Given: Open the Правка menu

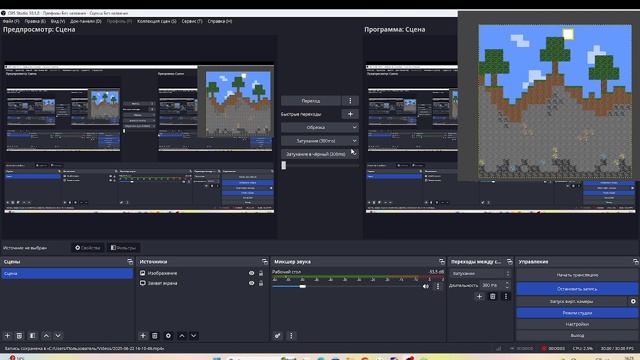Looking at the screenshot, I should [x=35, y=21].
